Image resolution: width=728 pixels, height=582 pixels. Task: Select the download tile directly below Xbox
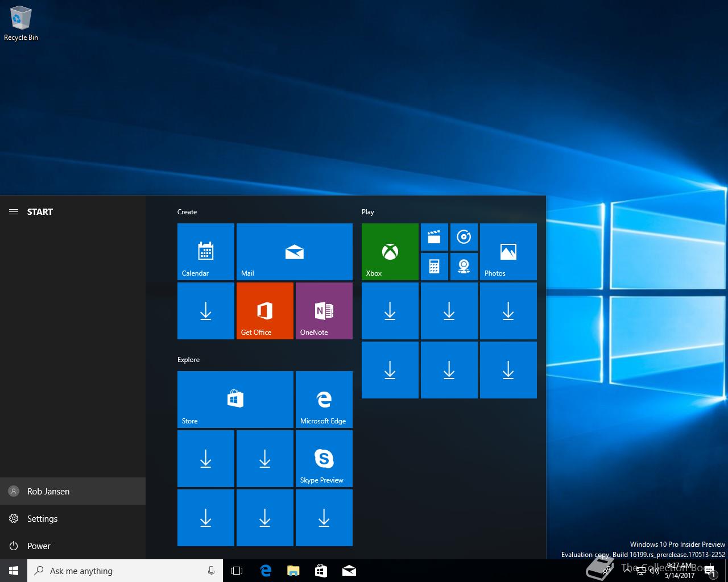(390, 310)
